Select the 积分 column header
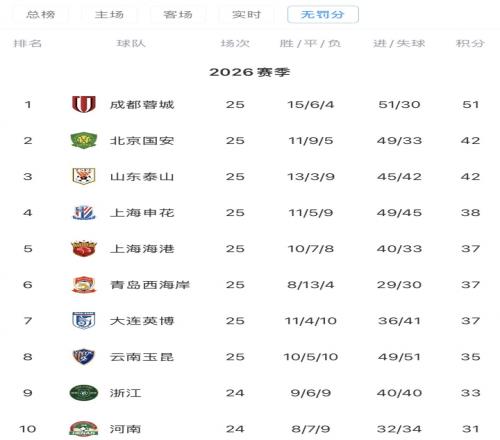500x440 pixels. tap(470, 43)
